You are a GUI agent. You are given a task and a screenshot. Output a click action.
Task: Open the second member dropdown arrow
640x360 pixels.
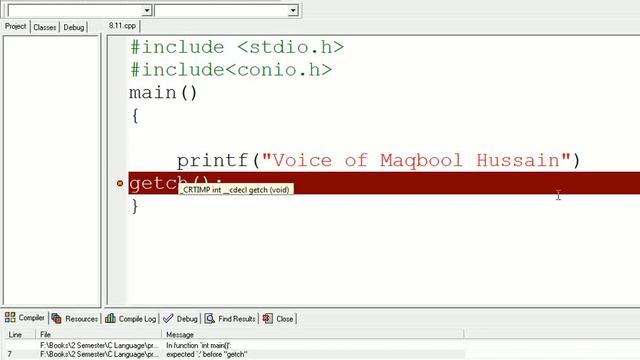(x=293, y=10)
